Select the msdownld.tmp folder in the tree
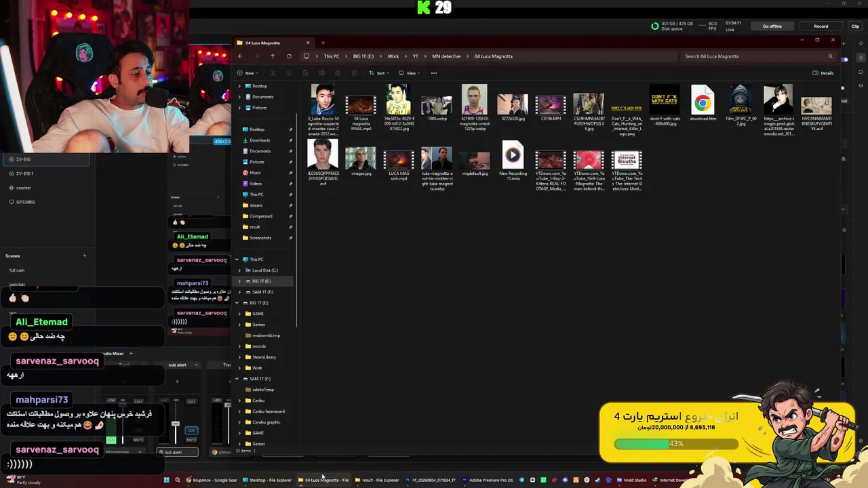 (264, 335)
